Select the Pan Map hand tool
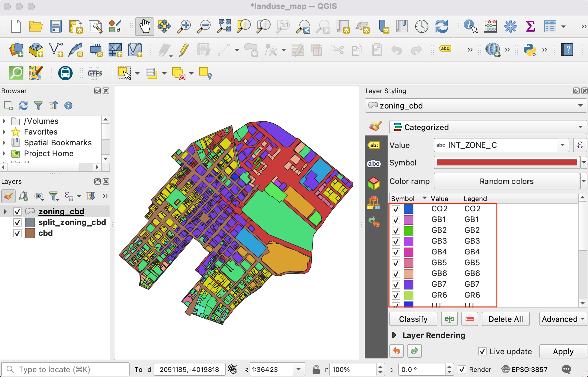This screenshot has width=588, height=377. (144, 27)
